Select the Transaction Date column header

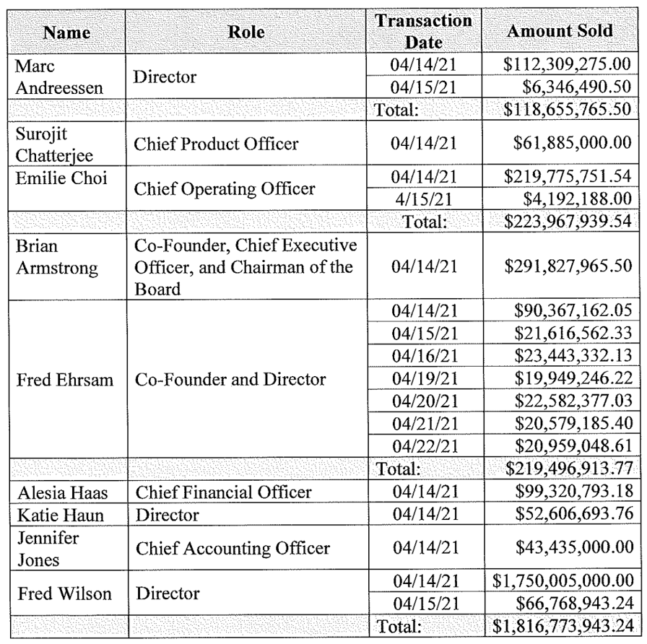[423, 32]
